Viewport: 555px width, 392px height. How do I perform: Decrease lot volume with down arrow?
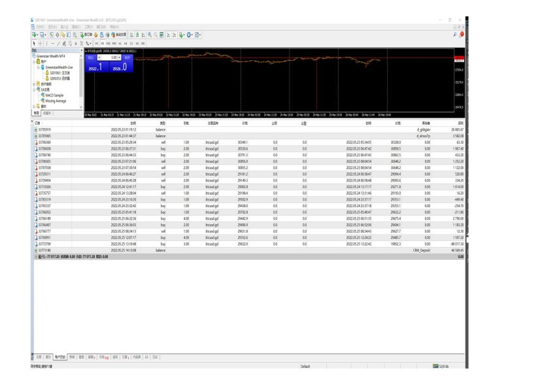99,57
